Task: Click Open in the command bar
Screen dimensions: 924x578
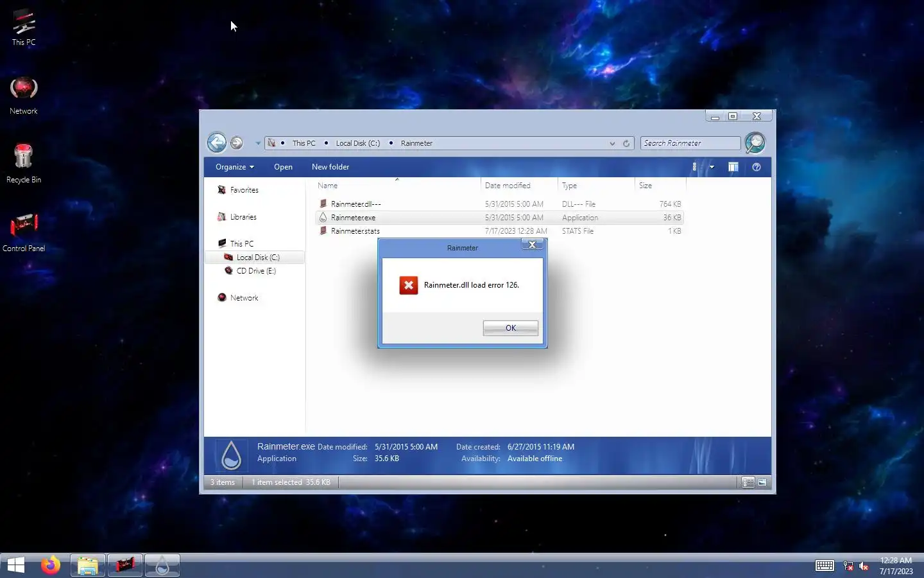Action: [283, 167]
